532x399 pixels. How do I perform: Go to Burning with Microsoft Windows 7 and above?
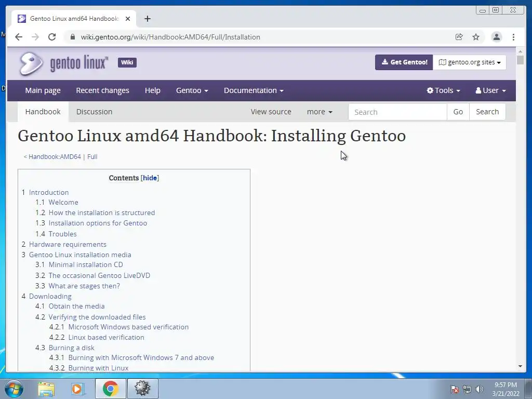[141, 357]
